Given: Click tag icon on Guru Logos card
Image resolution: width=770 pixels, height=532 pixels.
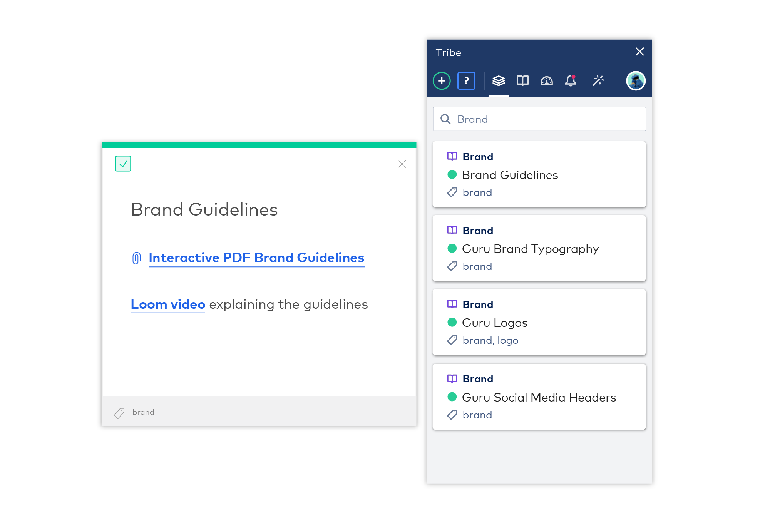Looking at the screenshot, I should pyautogui.click(x=452, y=340).
